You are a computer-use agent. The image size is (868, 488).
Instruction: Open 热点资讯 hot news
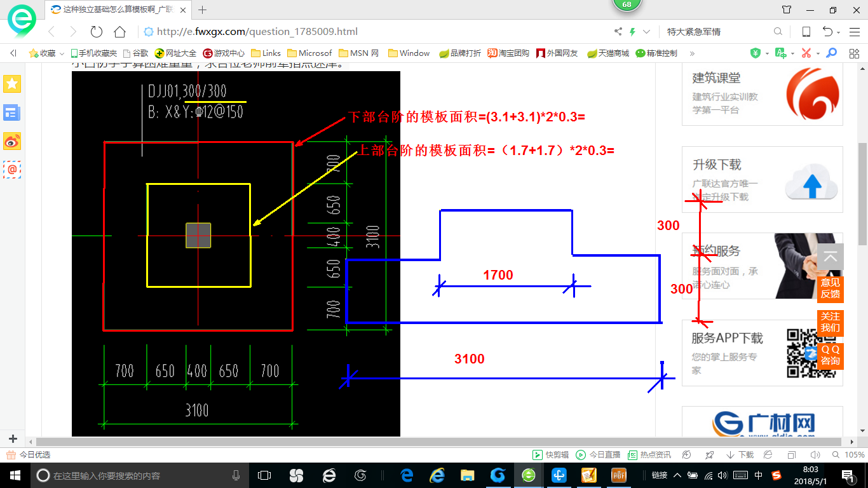click(x=649, y=455)
